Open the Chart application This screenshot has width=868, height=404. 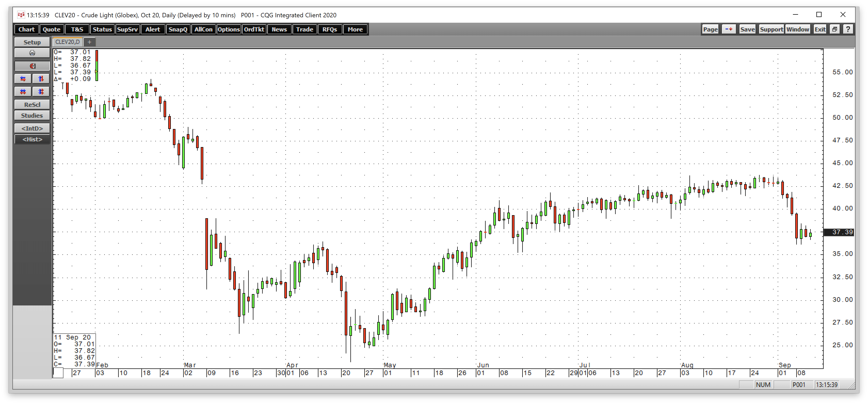26,29
